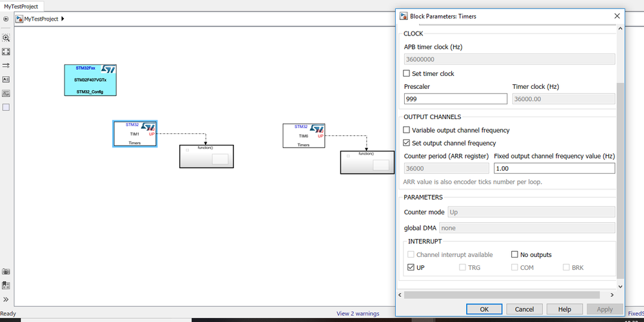Select function() subsystem connected to TIM6

pyautogui.click(x=367, y=162)
